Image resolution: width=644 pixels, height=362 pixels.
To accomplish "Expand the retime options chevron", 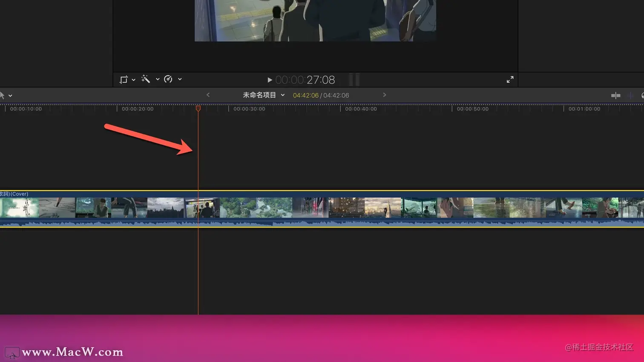I will 180,79.
